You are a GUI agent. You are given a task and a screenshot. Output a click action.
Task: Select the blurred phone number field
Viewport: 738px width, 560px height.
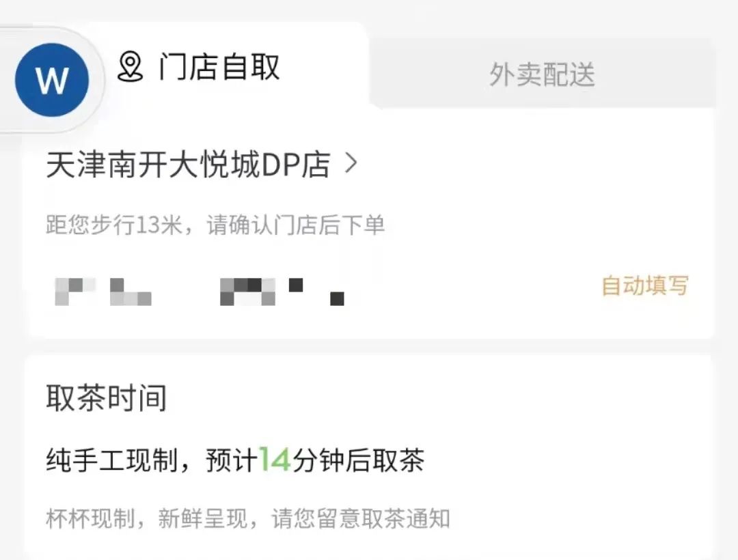282,292
